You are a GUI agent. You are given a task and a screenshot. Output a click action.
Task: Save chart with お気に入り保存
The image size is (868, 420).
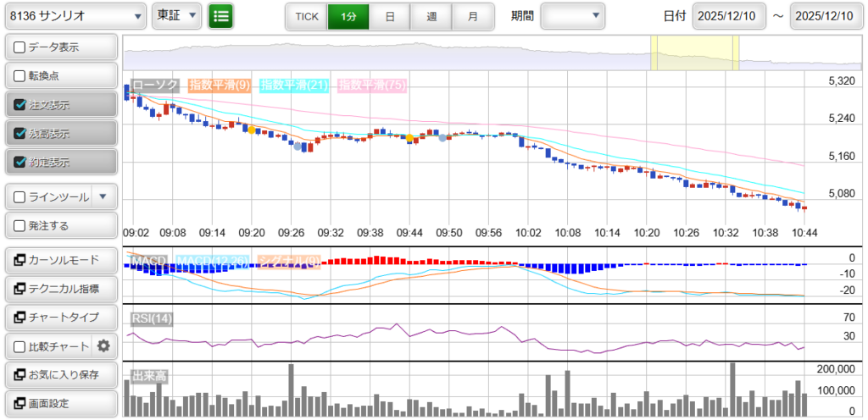(60, 374)
